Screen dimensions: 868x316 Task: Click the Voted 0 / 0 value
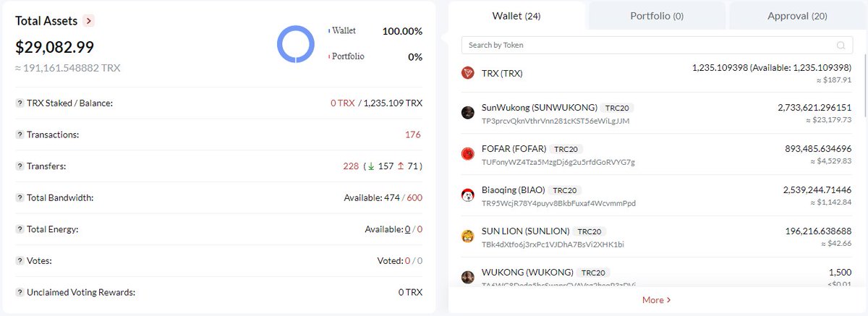point(400,260)
